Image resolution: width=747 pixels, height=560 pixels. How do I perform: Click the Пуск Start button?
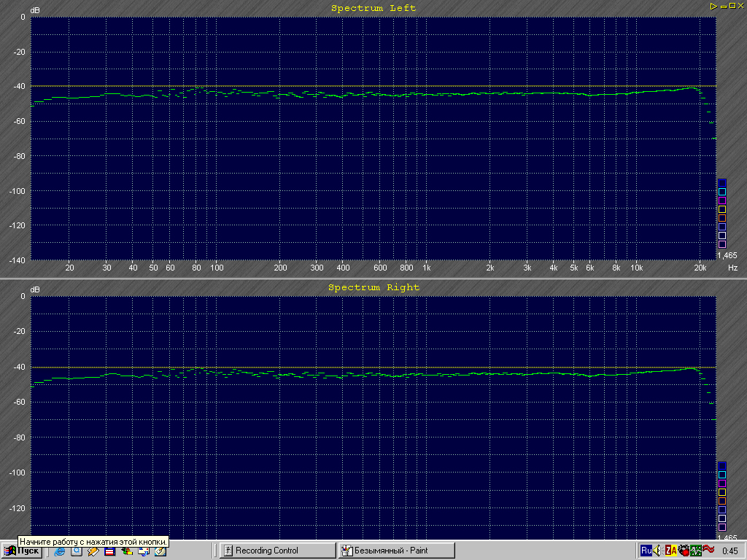[x=22, y=551]
